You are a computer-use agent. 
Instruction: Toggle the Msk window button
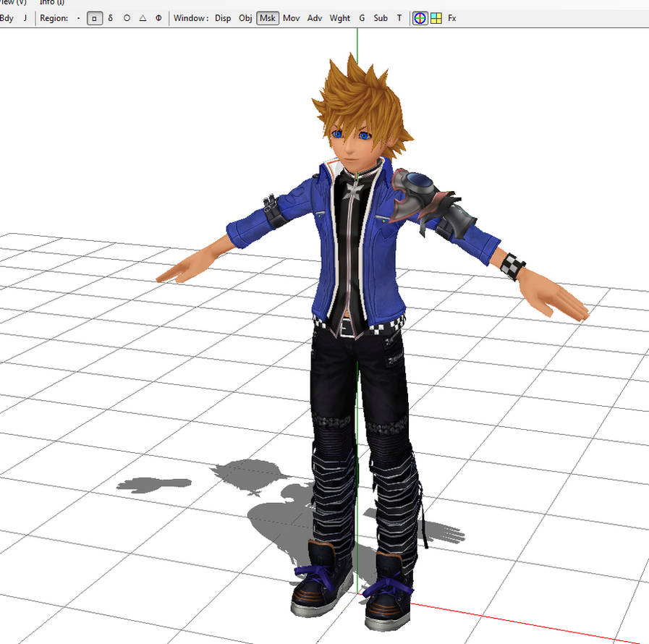(x=268, y=18)
